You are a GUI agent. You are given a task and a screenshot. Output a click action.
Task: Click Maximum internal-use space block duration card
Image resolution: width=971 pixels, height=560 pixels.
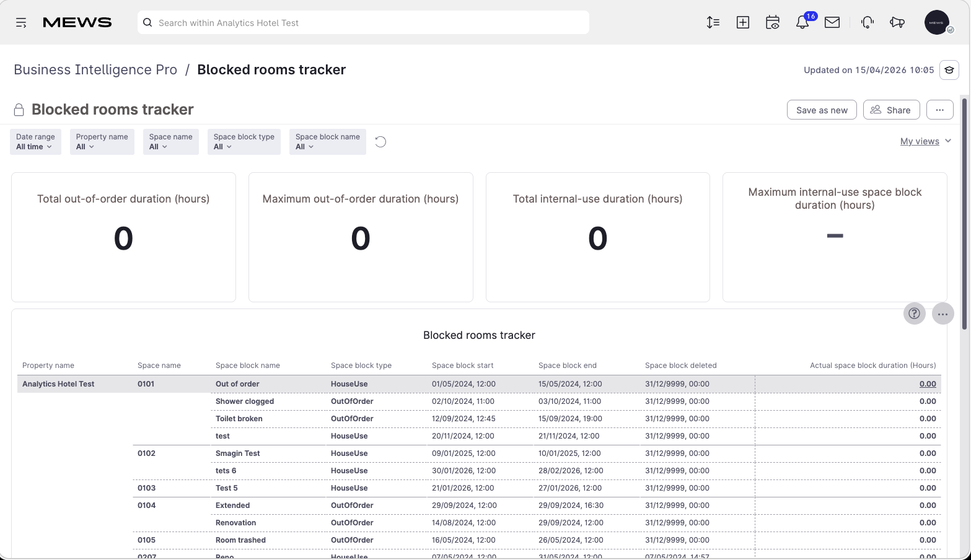pyautogui.click(x=835, y=237)
